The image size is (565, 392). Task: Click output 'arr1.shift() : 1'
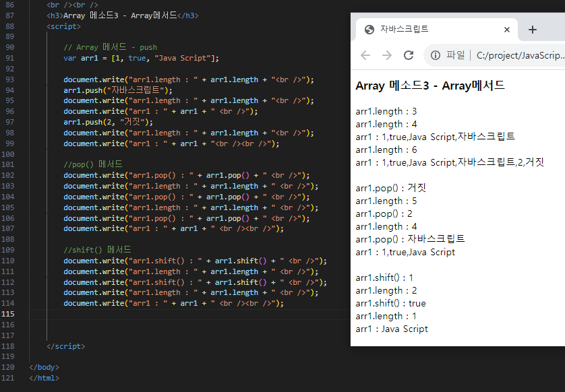384,278
